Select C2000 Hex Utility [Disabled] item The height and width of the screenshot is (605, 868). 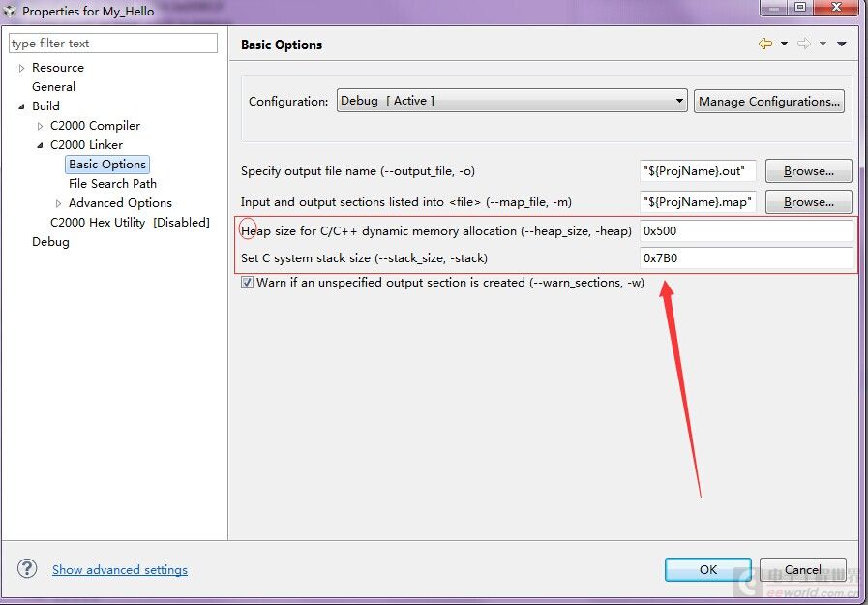tap(130, 223)
